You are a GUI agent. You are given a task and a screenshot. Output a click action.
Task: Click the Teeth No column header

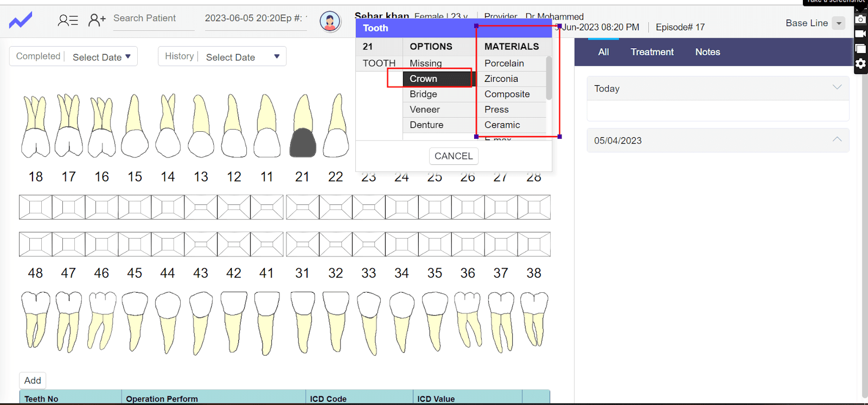71,398
